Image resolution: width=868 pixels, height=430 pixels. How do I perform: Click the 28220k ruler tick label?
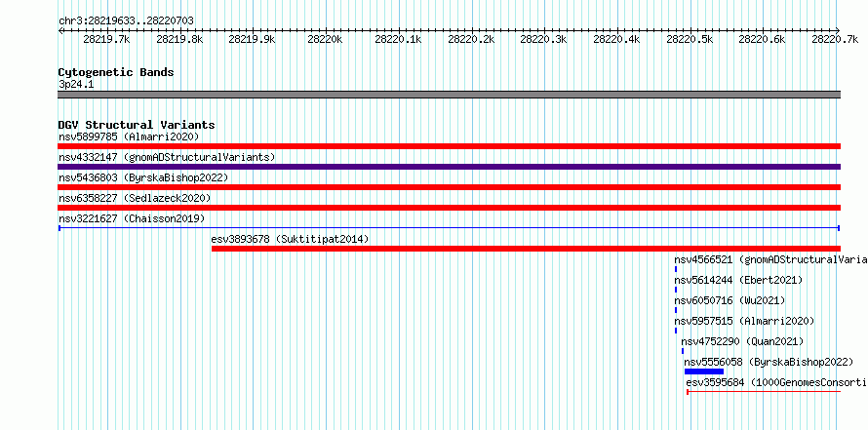pyautogui.click(x=325, y=39)
